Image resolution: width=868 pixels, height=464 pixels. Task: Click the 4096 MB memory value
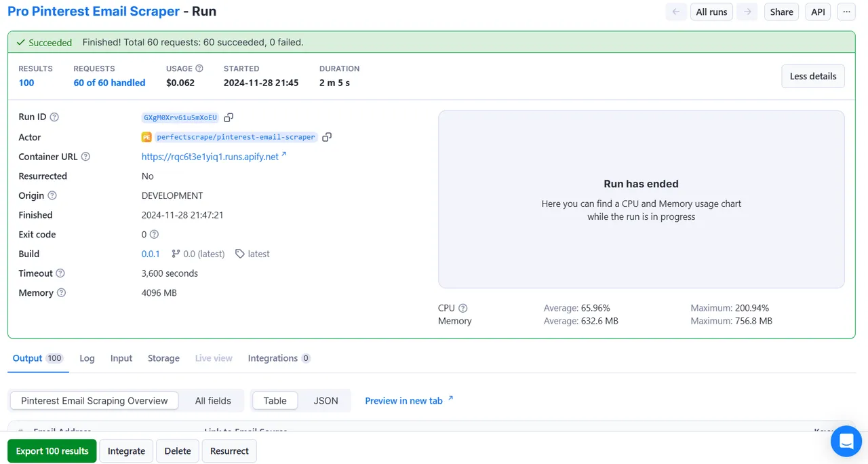(x=159, y=293)
